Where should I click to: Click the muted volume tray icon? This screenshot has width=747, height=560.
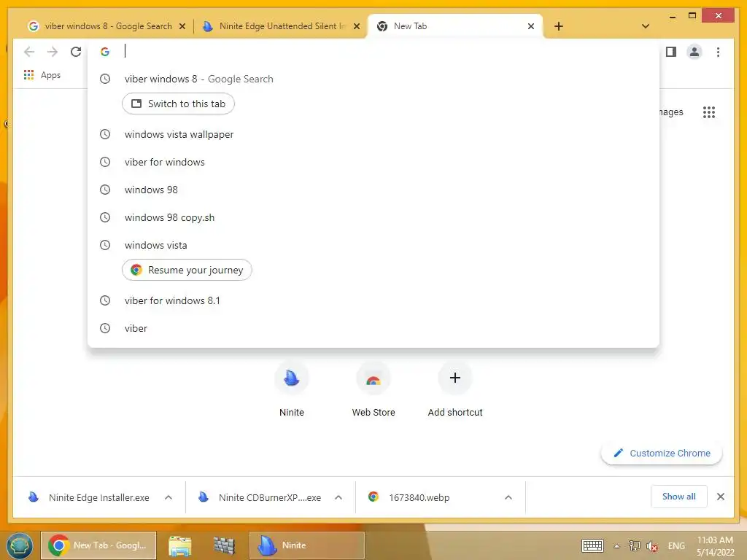tap(651, 546)
